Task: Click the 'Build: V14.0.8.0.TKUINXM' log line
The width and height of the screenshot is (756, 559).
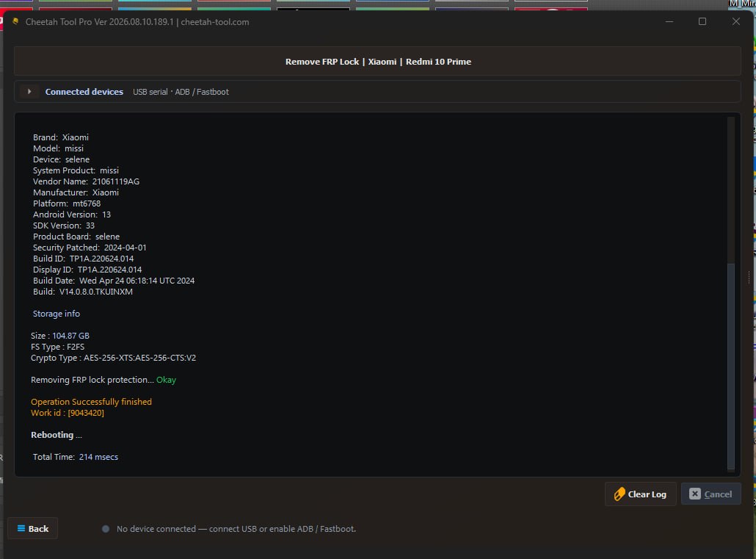Action: coord(83,292)
